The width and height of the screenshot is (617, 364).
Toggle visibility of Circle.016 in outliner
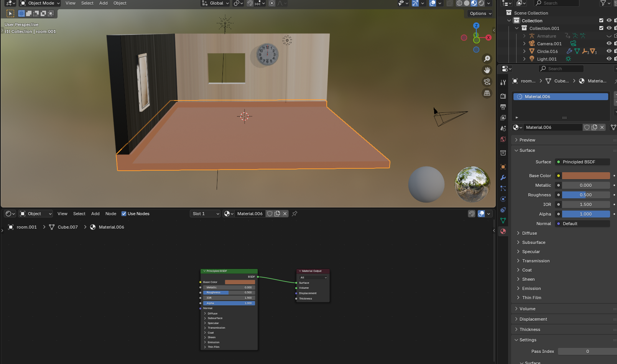(609, 51)
